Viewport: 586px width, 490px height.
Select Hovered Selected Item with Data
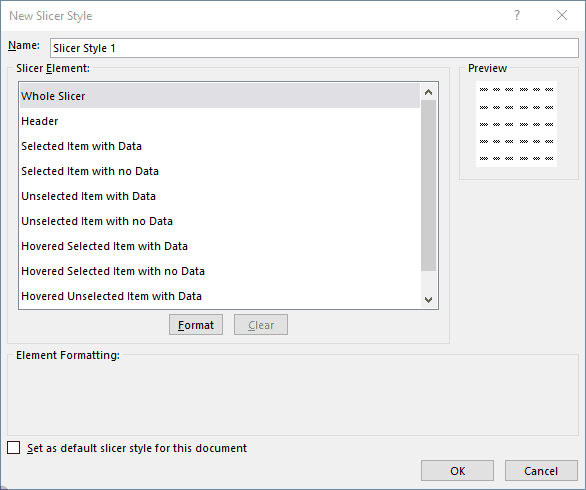(220, 246)
